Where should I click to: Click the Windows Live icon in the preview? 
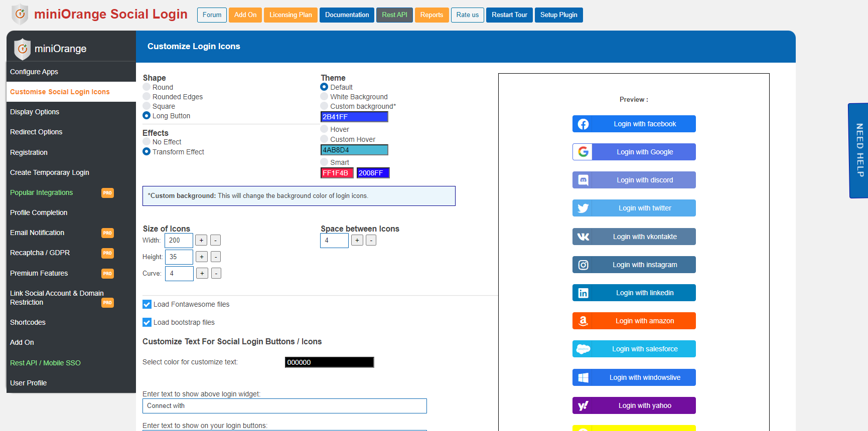pyautogui.click(x=583, y=377)
